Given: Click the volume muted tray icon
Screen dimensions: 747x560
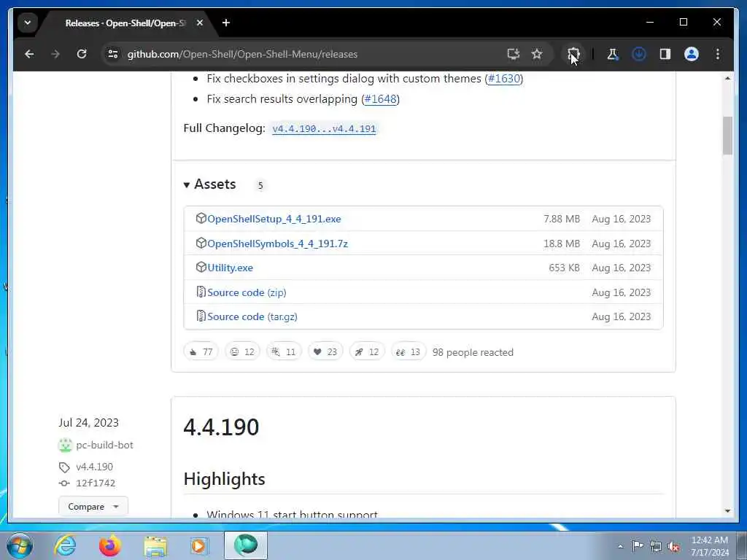Looking at the screenshot, I should (x=673, y=546).
